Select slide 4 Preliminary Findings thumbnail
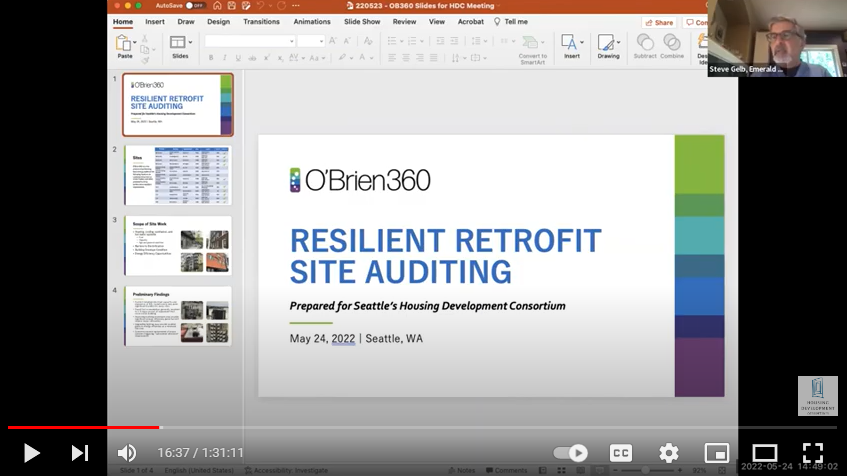This screenshot has height=476, width=847. coord(178,316)
